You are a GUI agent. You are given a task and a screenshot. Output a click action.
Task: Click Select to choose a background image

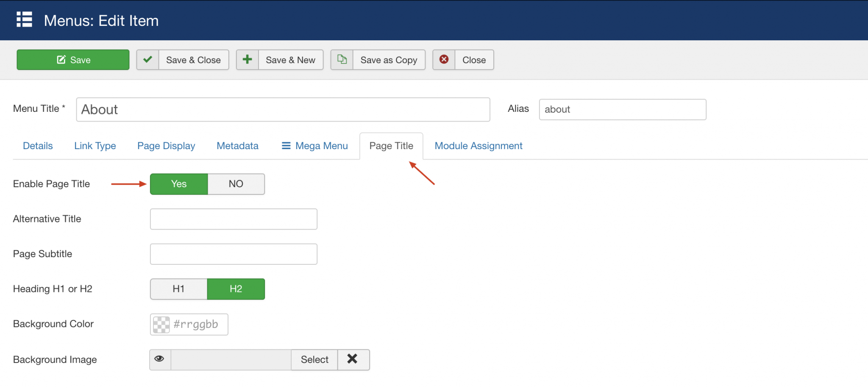[314, 360]
